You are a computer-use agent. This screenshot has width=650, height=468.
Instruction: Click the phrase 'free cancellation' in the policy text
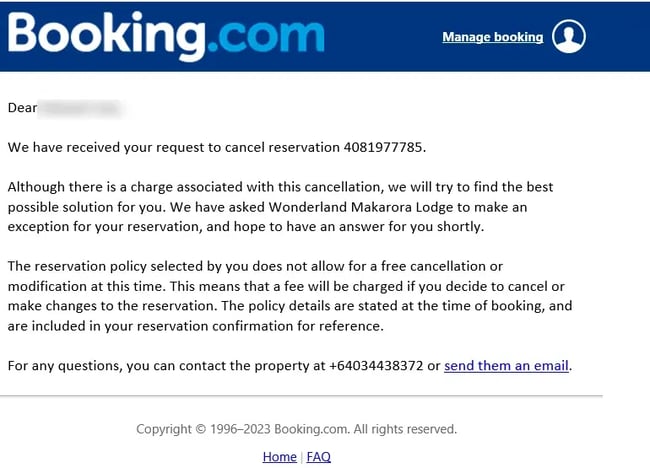[437, 266]
